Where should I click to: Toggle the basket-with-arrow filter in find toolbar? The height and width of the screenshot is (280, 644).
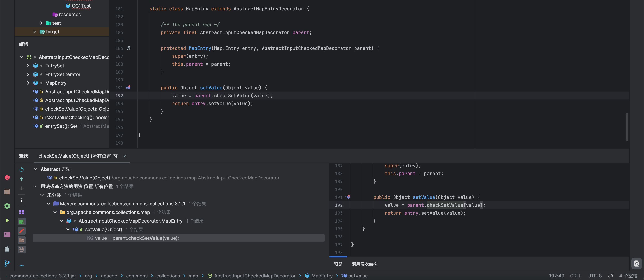click(x=22, y=249)
